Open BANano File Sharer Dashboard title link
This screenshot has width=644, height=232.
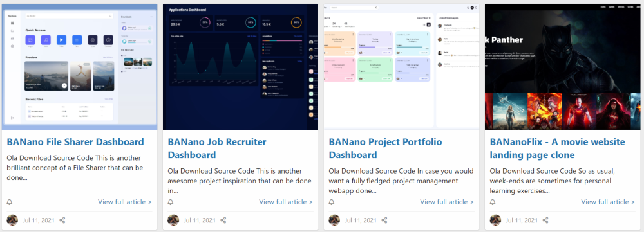pos(75,142)
